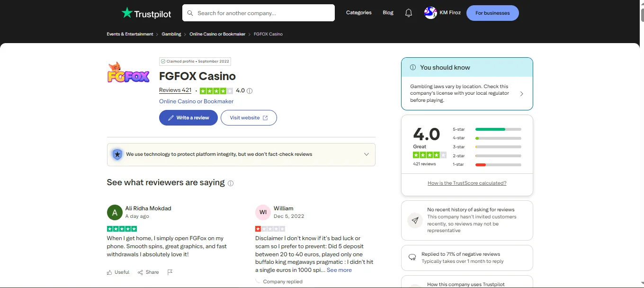Click the search magnifier icon

(190, 13)
